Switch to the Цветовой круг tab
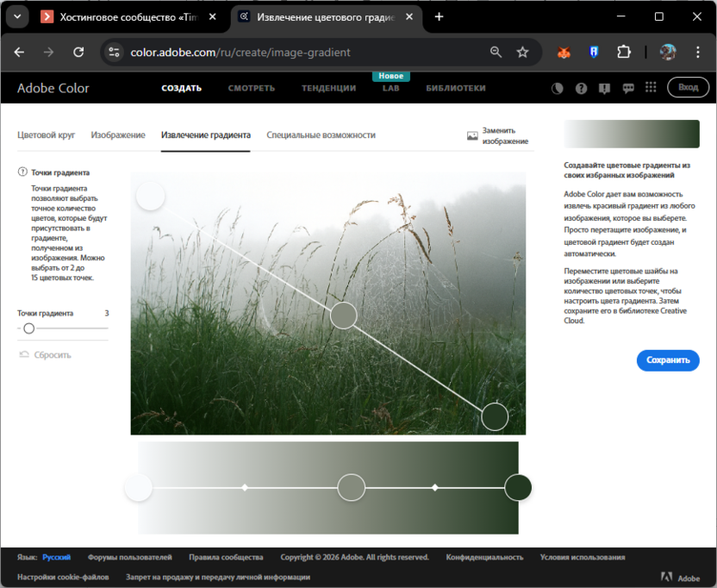This screenshot has height=588, width=717. [46, 135]
